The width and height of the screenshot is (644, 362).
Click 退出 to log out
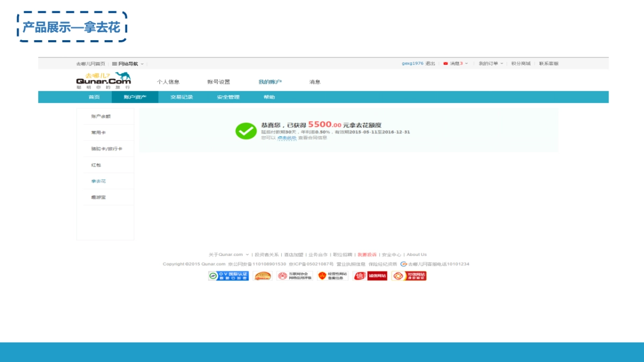pyautogui.click(x=430, y=63)
